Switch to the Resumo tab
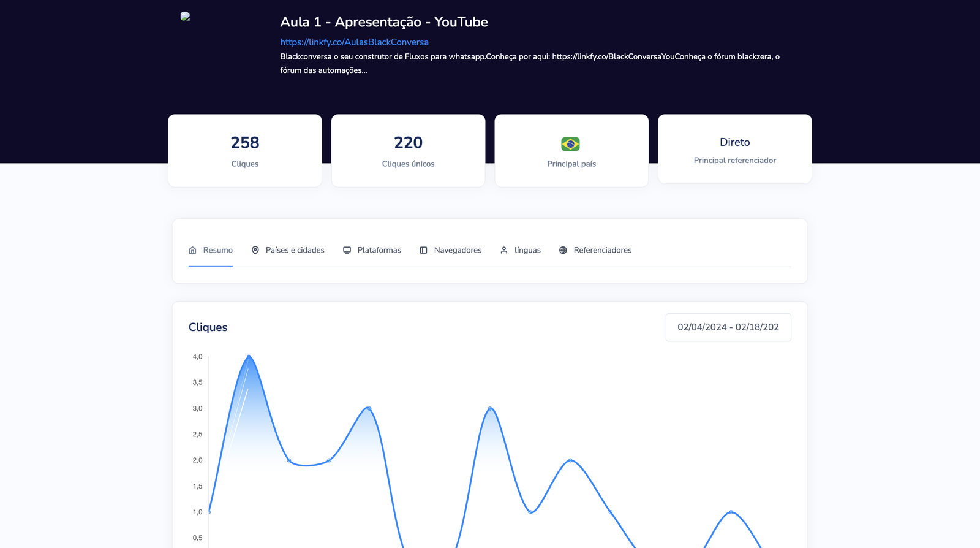The height and width of the screenshot is (548, 980). [x=211, y=250]
